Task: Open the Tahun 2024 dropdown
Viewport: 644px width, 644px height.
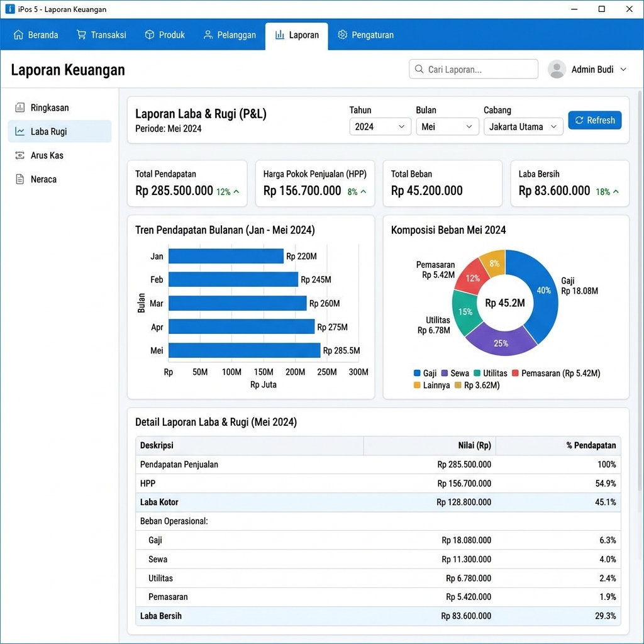Action: 380,126
